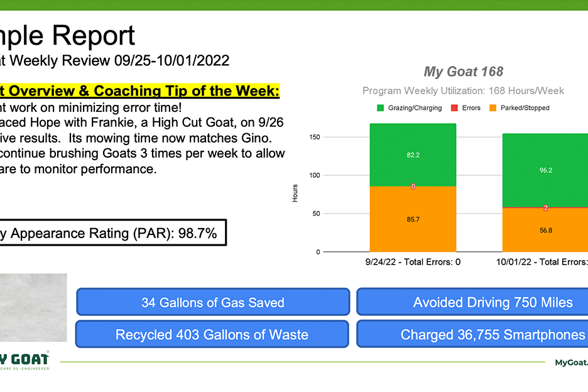Select the 34 Gallons of Gas Saved button
The width and height of the screenshot is (588, 392).
point(213,302)
